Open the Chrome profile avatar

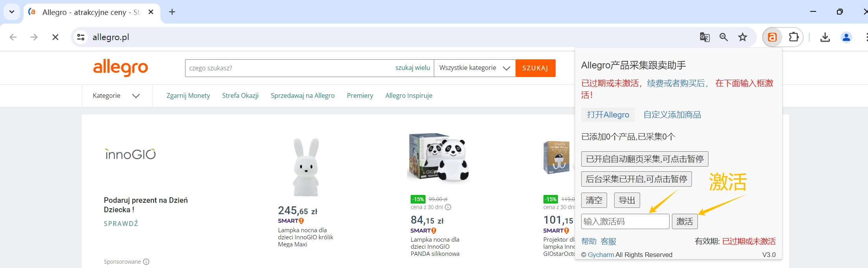tap(846, 37)
